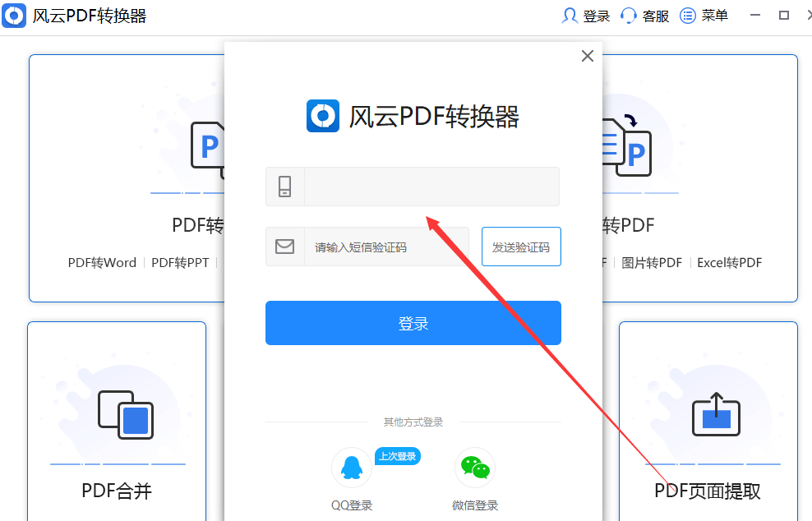Select PDF转PPT option
Viewport: 812px width, 521px height.
coord(180,263)
